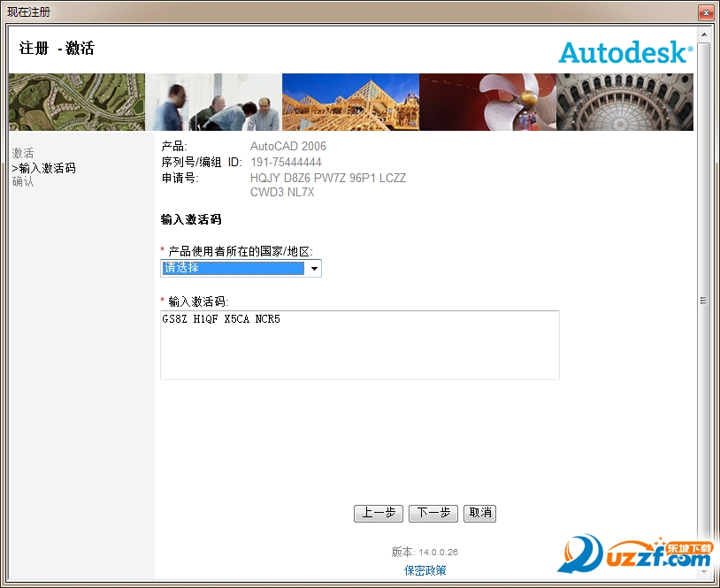The width and height of the screenshot is (720, 588).
Task: Click the activation code text field
Action: click(359, 345)
